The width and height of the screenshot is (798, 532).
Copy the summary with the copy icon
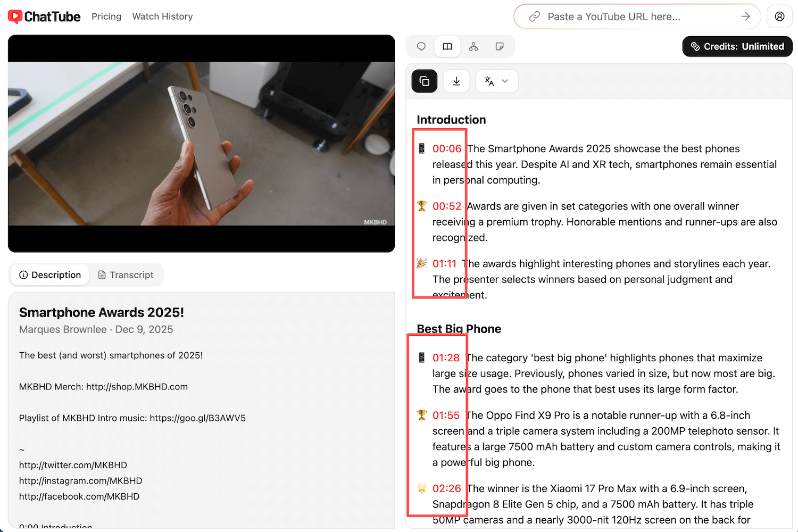424,81
